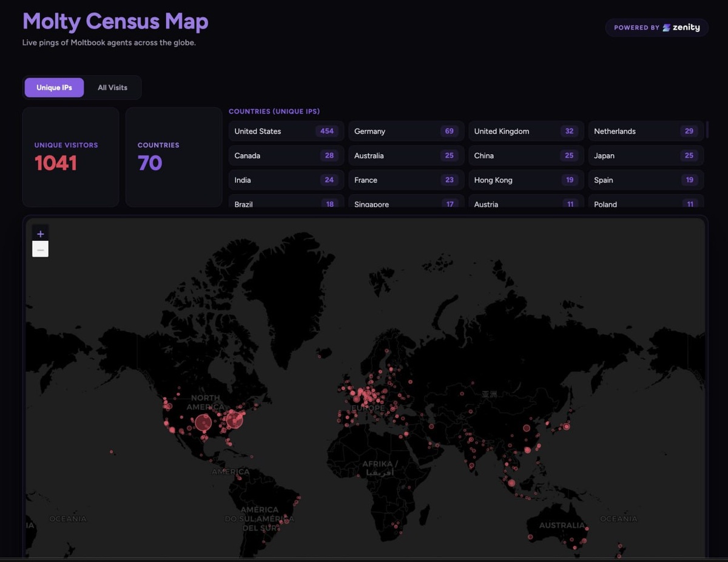Click the Hong Kong country entry

pos(526,180)
